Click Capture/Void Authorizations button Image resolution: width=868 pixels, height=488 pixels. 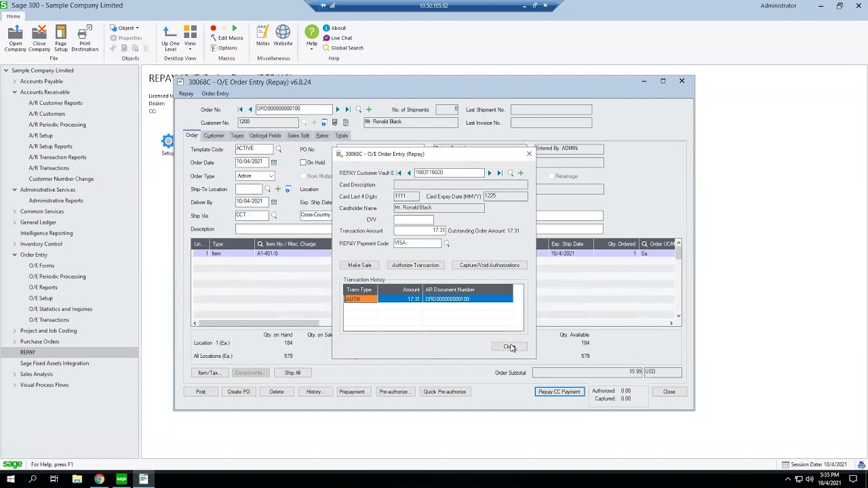tap(489, 265)
